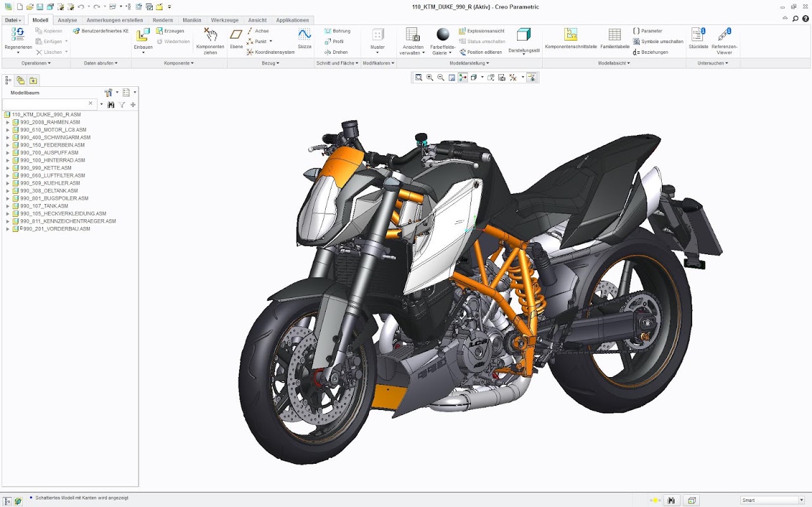Click the Koordinatensystem button
812x507 pixels.
(271, 52)
